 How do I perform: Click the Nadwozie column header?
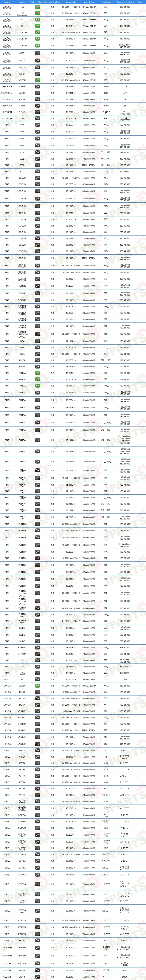[x=106, y=2]
